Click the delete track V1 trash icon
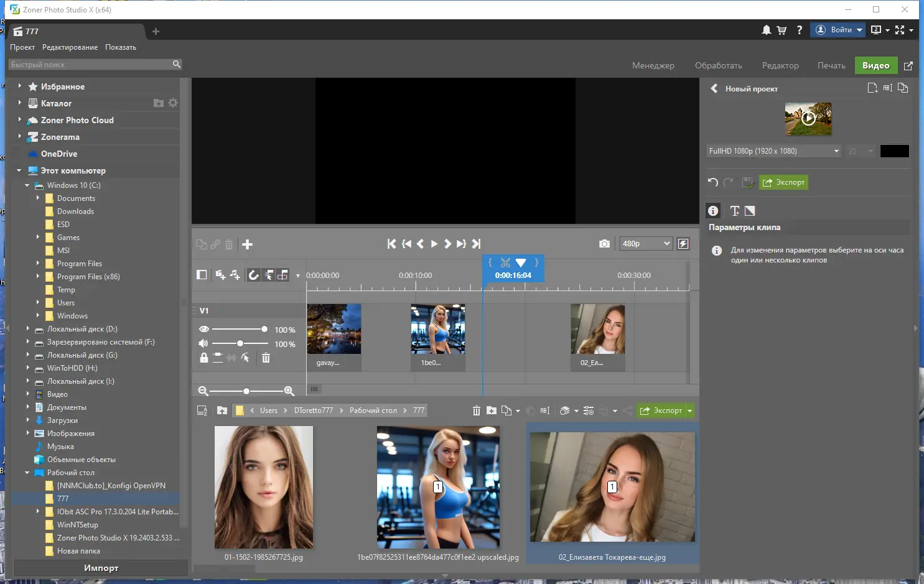This screenshot has width=924, height=584. 266,358
